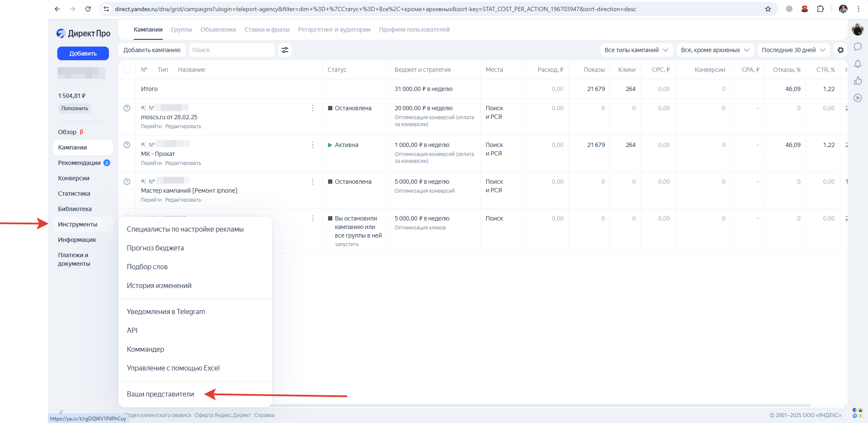Screen dimensions: 868x423
Task: Open three-dot menu for moscs.ru campaign
Action: click(313, 108)
